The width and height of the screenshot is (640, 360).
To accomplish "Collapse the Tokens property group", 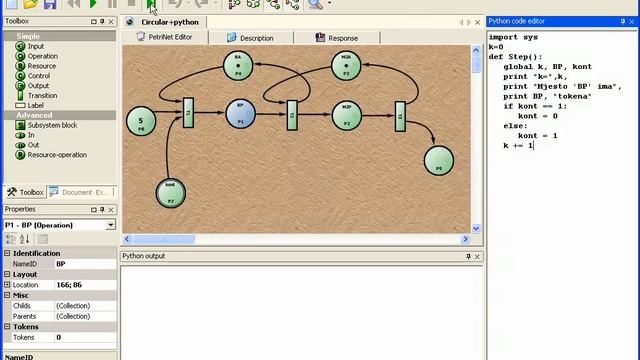I will tap(7, 327).
